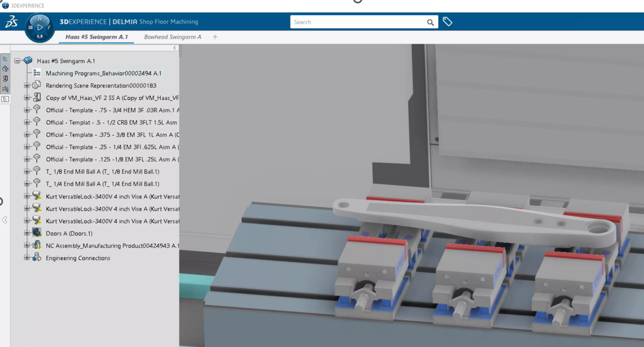644x347 pixels.
Task: Click the 3DS logo in header
Action: (12, 21)
